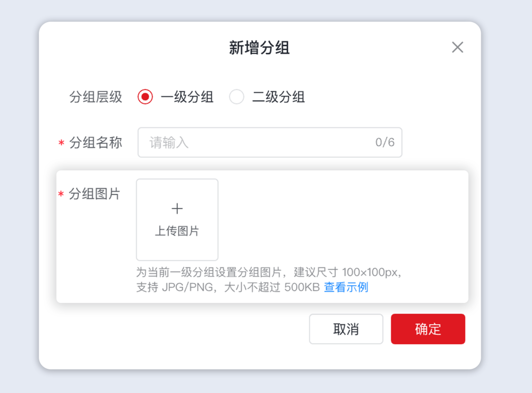
Task: Click the 分组层级 field label
Action: click(95, 97)
